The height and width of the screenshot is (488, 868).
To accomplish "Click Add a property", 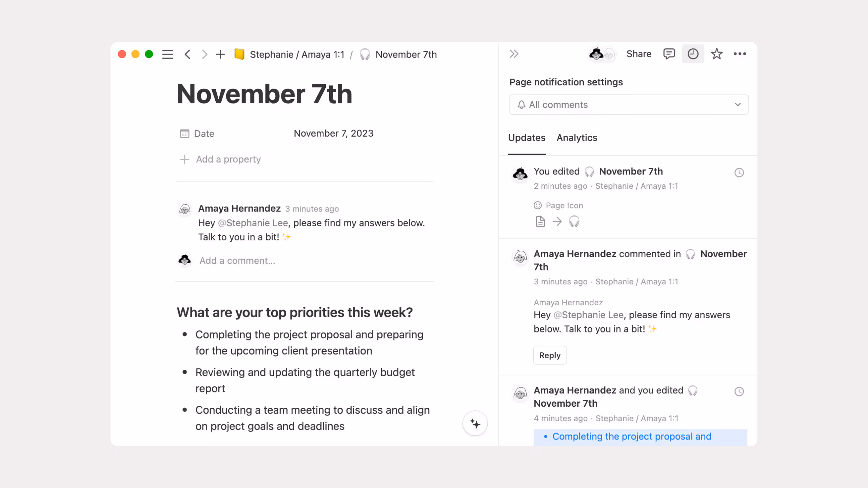I will (228, 159).
